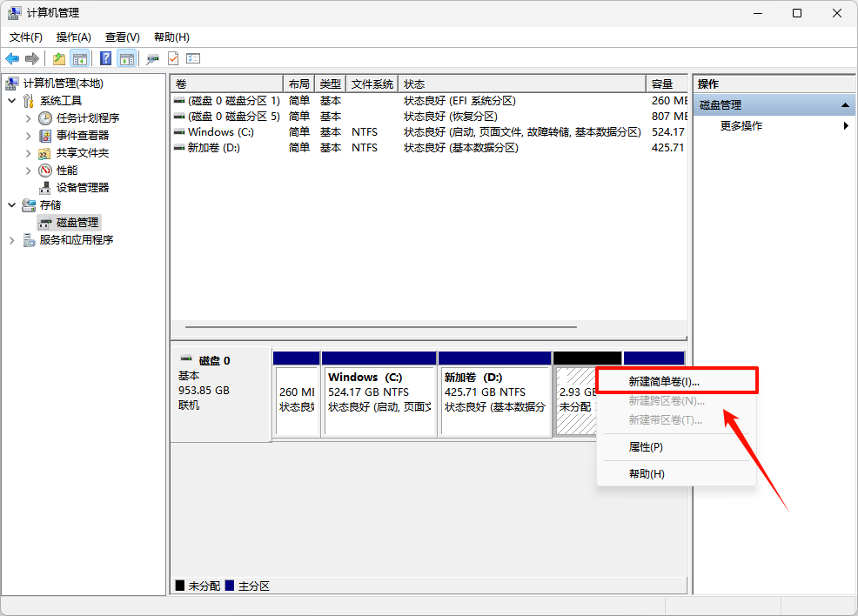Collapse the 系统工具 tree node
Screen dimensions: 858x616
pyautogui.click(x=11, y=101)
